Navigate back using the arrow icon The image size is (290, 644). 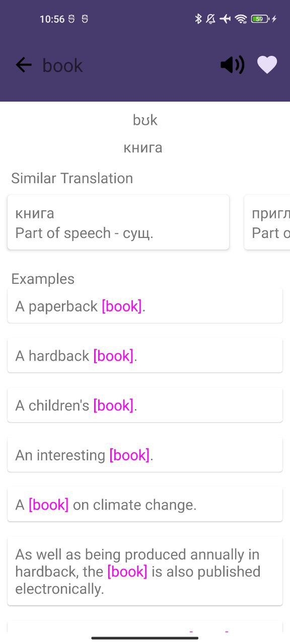(23, 65)
